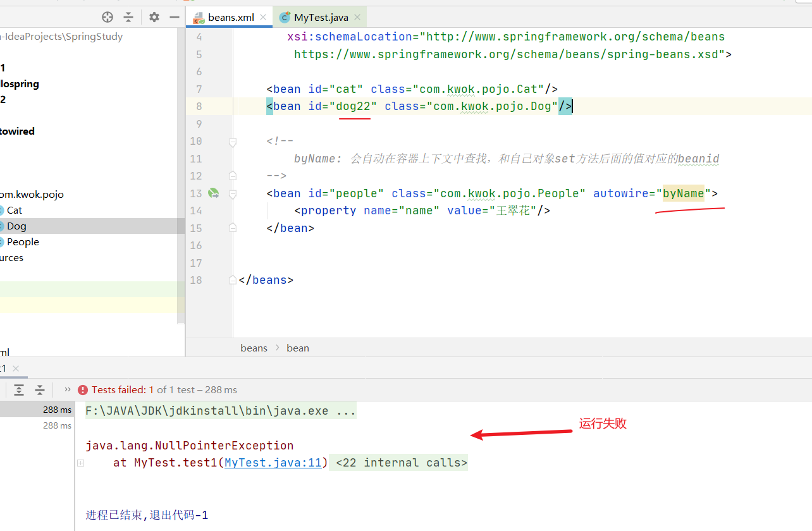
Task: Click the process finished exit code text
Action: 147,515
